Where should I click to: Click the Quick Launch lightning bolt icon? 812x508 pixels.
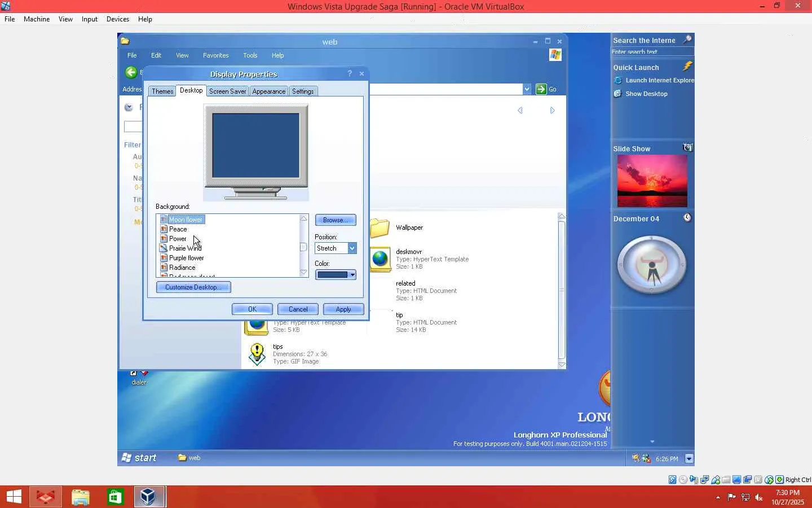coord(687,67)
